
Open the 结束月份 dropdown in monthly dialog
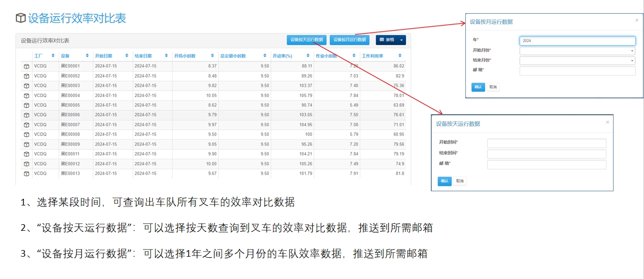click(x=577, y=61)
